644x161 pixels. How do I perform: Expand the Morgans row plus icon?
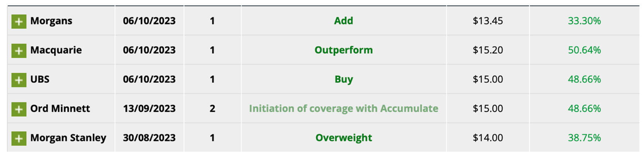tap(19, 21)
